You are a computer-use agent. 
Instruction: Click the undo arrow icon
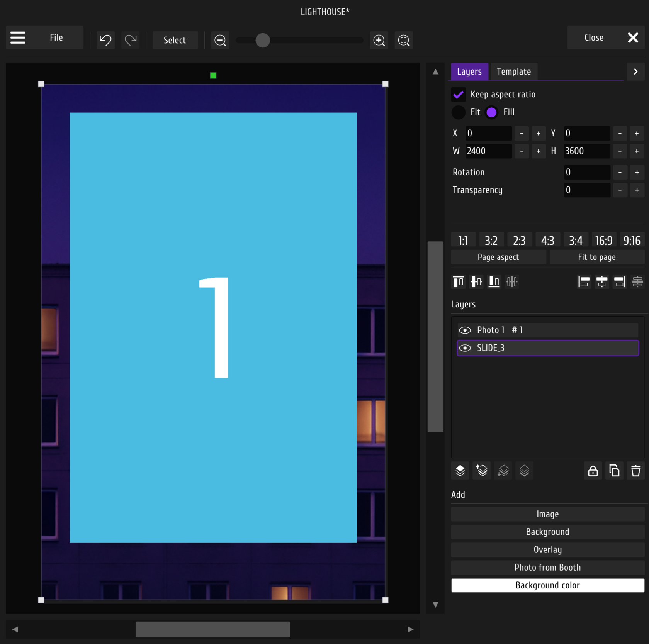click(x=105, y=40)
